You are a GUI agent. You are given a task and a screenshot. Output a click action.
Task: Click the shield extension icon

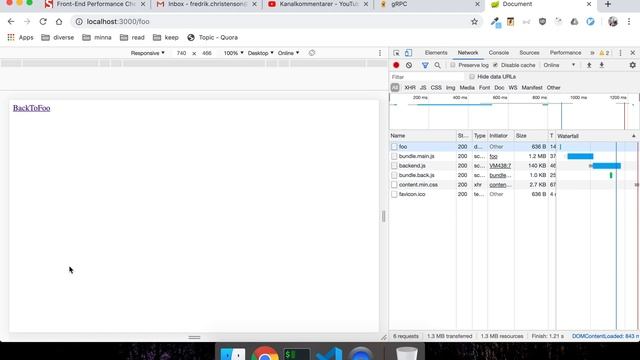coord(542,22)
